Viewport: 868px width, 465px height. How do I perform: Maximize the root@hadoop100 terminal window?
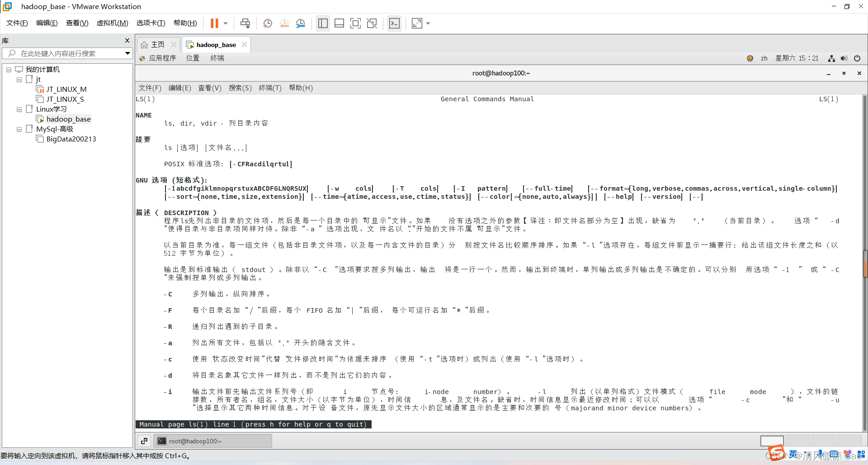844,73
